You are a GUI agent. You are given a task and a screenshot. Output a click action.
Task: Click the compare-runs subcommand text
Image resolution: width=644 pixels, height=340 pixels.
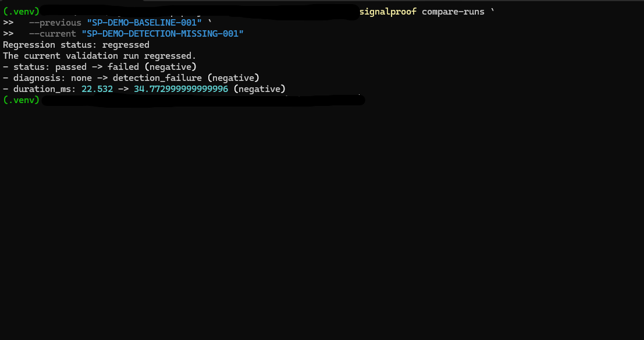pyautogui.click(x=453, y=12)
